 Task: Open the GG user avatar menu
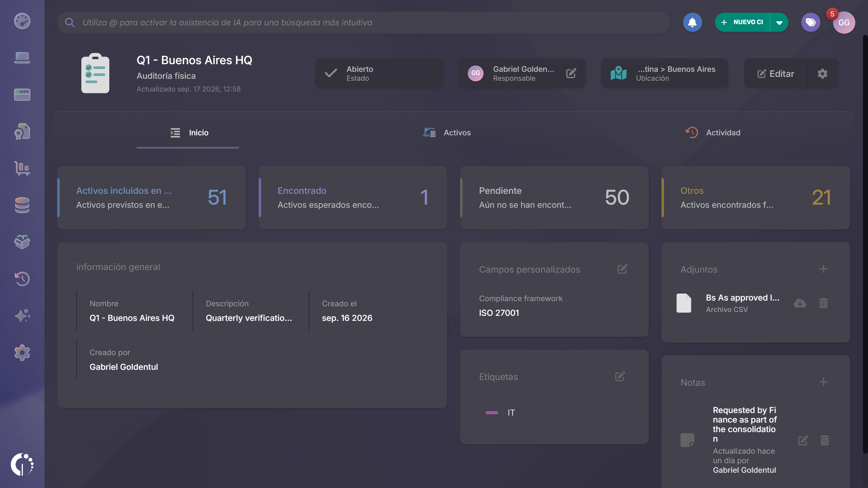click(844, 23)
